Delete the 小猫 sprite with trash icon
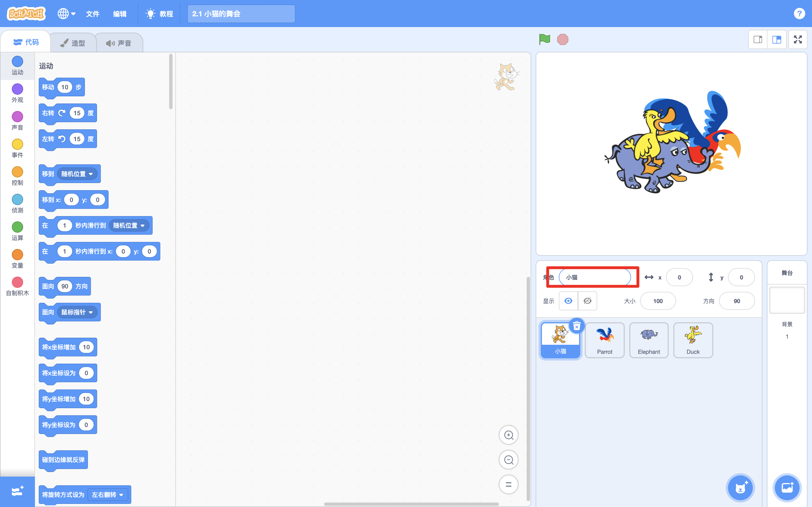The height and width of the screenshot is (507, 812). pyautogui.click(x=577, y=326)
